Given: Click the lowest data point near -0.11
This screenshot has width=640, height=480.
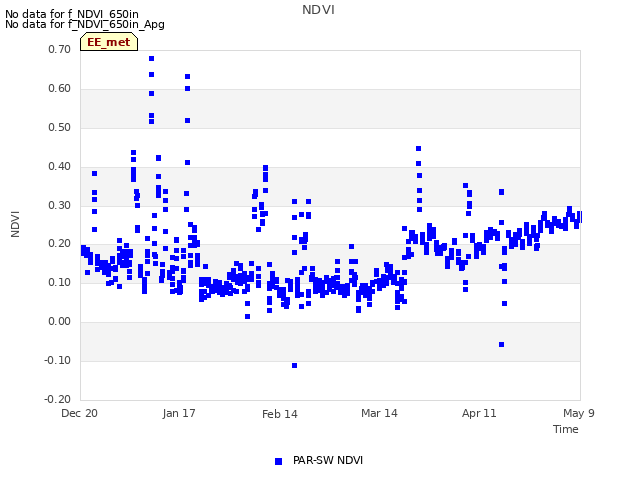Looking at the screenshot, I should coord(295,366).
